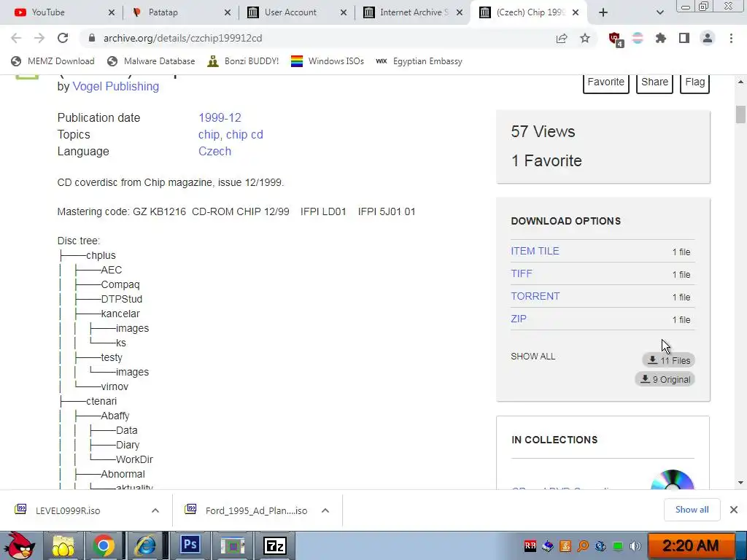The image size is (747, 560).
Task: Click the Favorite button
Action: coord(606,82)
